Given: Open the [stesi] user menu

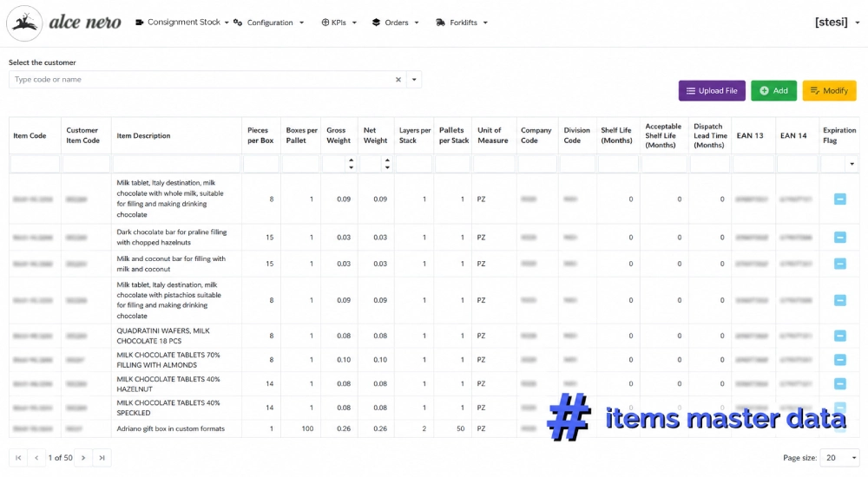Looking at the screenshot, I should pyautogui.click(x=837, y=23).
